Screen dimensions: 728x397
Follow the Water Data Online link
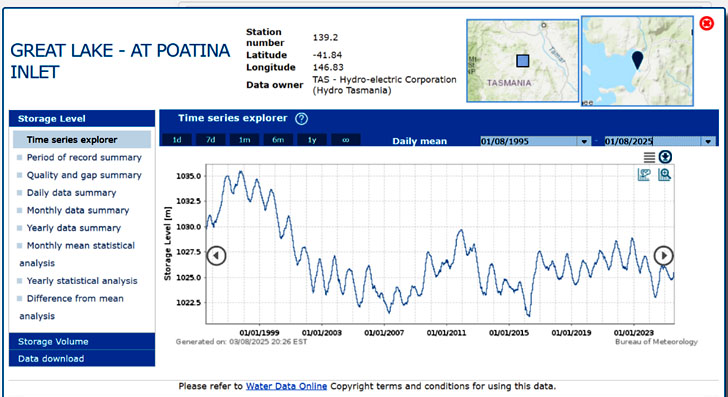286,386
